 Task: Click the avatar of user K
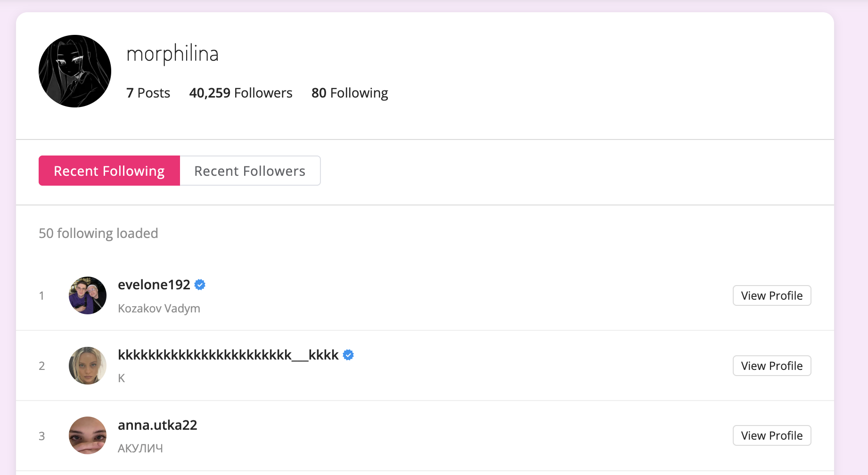tap(88, 366)
